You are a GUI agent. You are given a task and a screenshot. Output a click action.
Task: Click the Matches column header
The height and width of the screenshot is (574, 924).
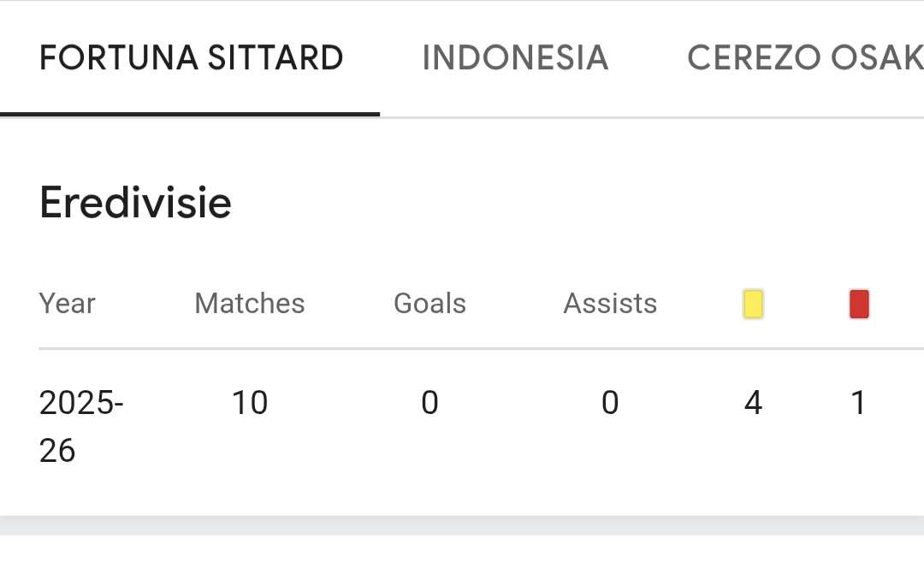pos(249,304)
